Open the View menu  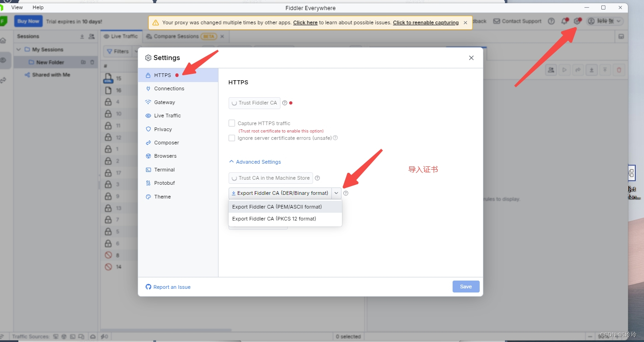coord(17,7)
